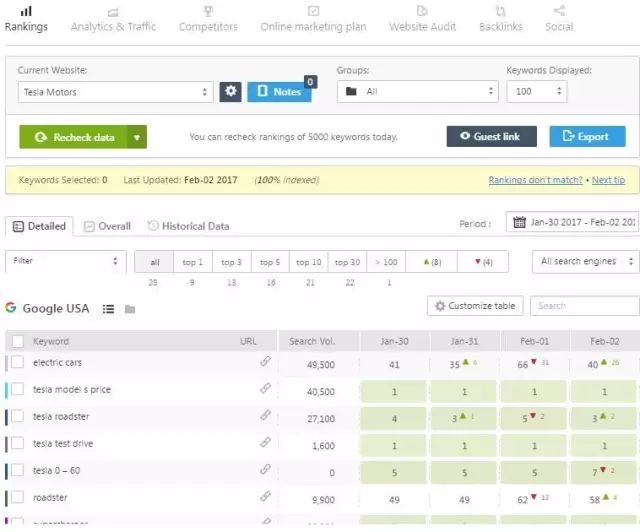The height and width of the screenshot is (532, 640).
Task: Filter keywords by top 30
Action: (347, 262)
